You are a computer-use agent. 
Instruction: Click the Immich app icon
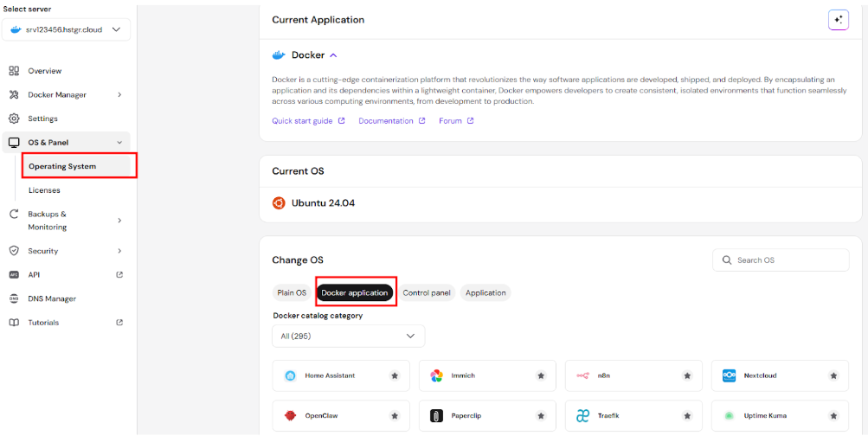[437, 375]
